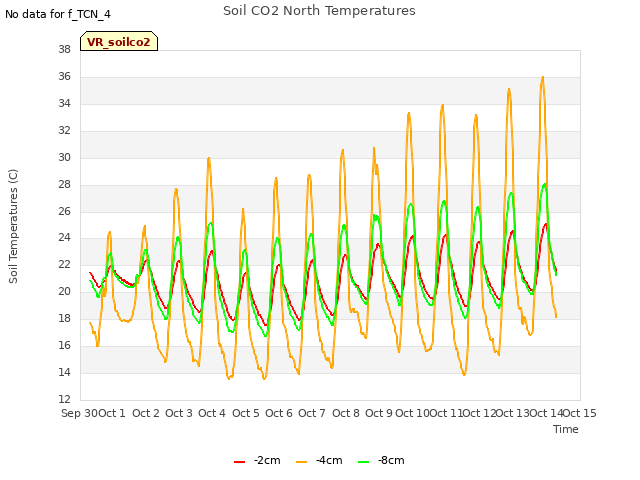The image size is (640, 480).
Task: Click the 16 y-axis tick label
Action: tap(64, 345)
